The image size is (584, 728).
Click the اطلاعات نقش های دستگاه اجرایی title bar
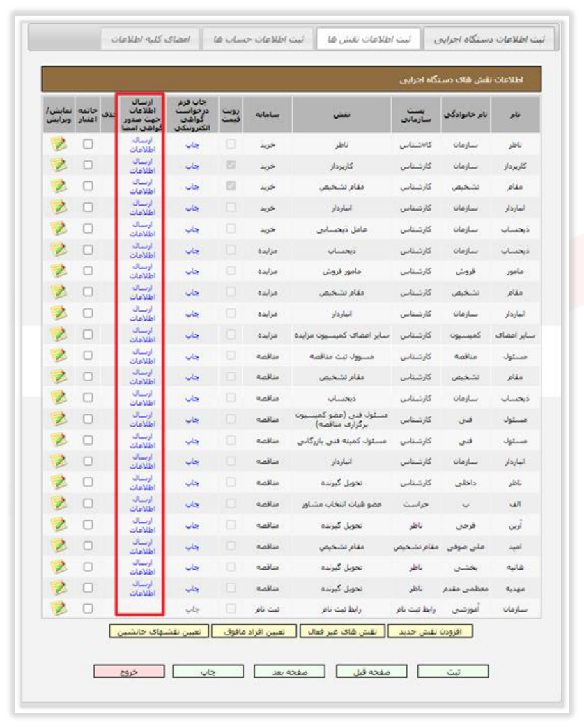pyautogui.click(x=291, y=79)
